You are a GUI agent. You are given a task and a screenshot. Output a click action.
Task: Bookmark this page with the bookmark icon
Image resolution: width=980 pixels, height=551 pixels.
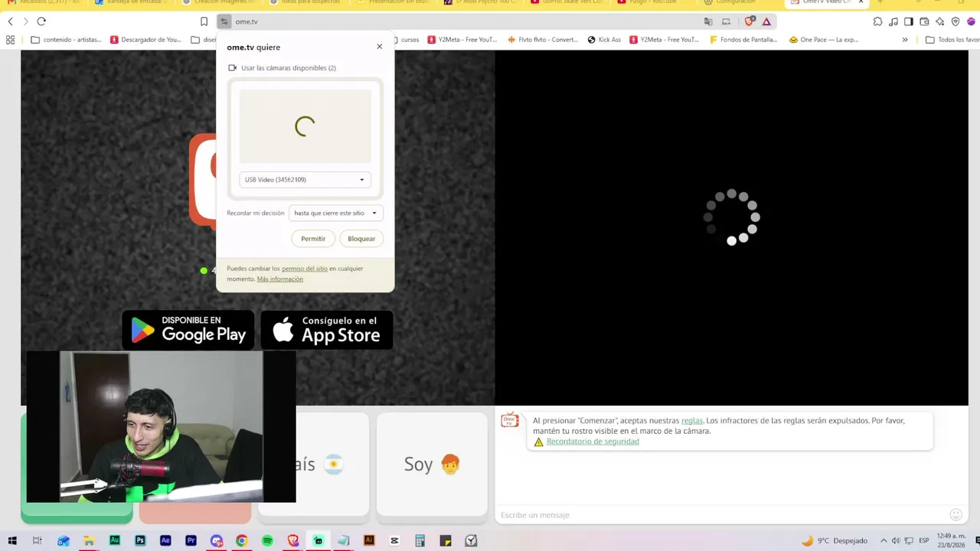coord(204,21)
